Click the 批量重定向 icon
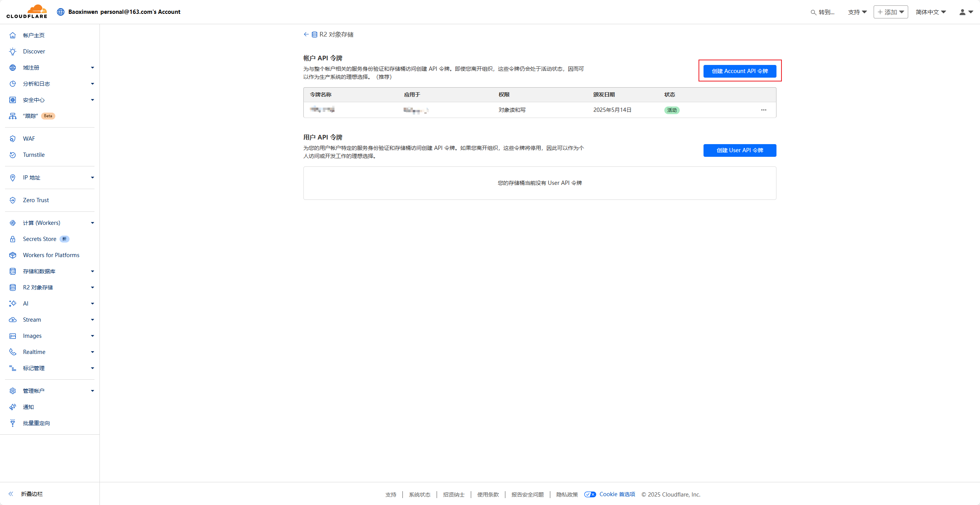Screen dimensions: 980x505 point(13,423)
